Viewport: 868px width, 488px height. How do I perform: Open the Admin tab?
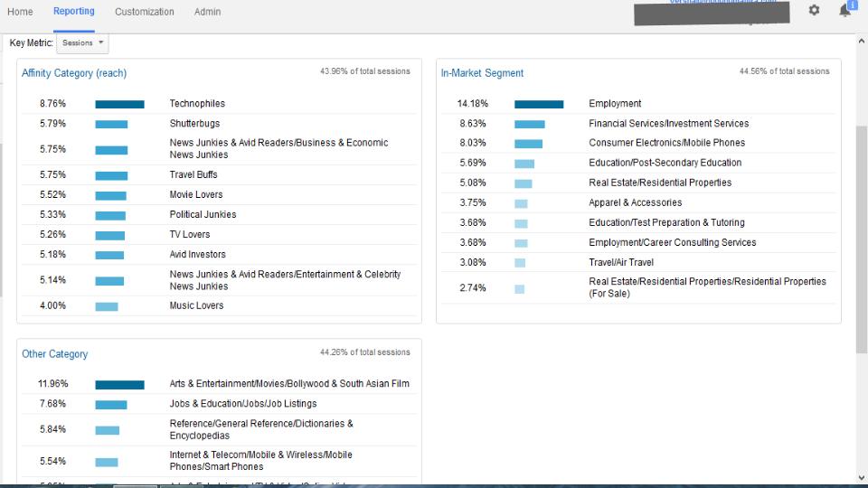(207, 12)
